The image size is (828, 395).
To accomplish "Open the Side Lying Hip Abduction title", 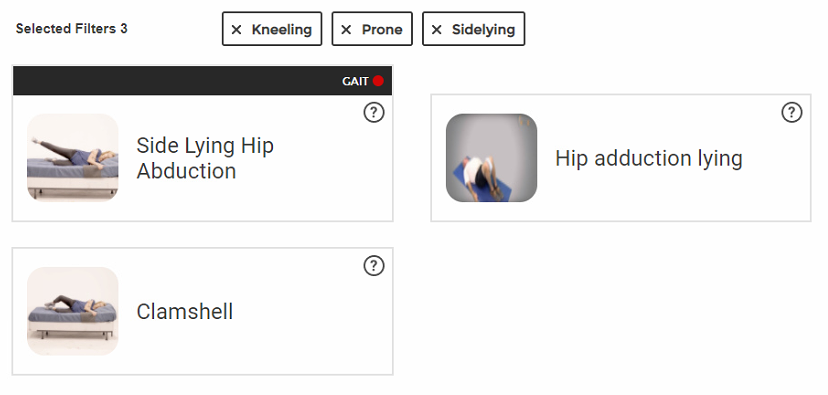I will pyautogui.click(x=205, y=158).
